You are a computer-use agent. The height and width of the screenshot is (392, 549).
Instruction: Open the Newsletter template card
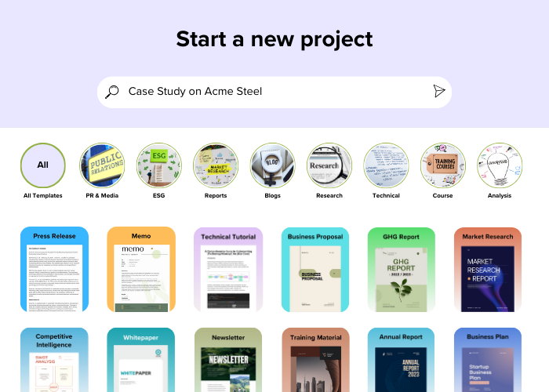[x=228, y=360]
